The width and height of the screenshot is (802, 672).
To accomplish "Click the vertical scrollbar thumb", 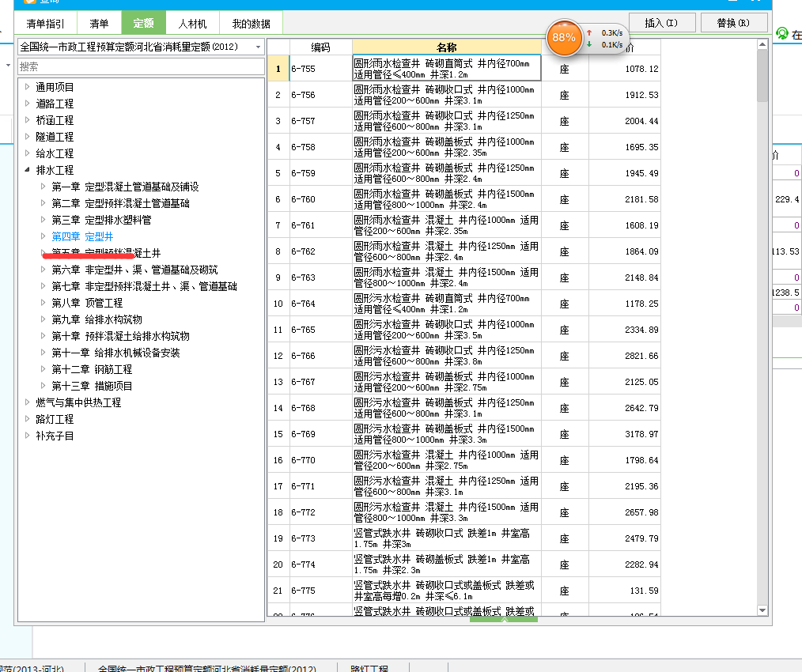I will 762,76.
